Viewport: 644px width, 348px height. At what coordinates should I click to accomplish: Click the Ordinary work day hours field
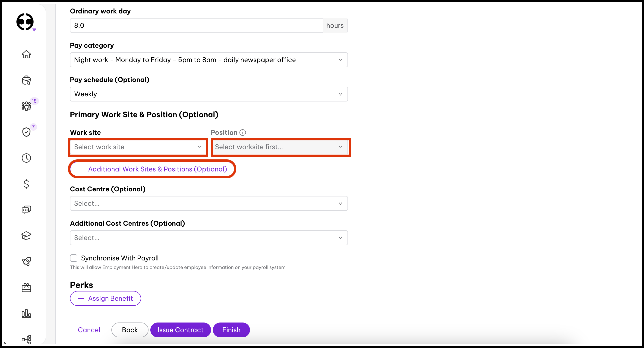pos(196,25)
